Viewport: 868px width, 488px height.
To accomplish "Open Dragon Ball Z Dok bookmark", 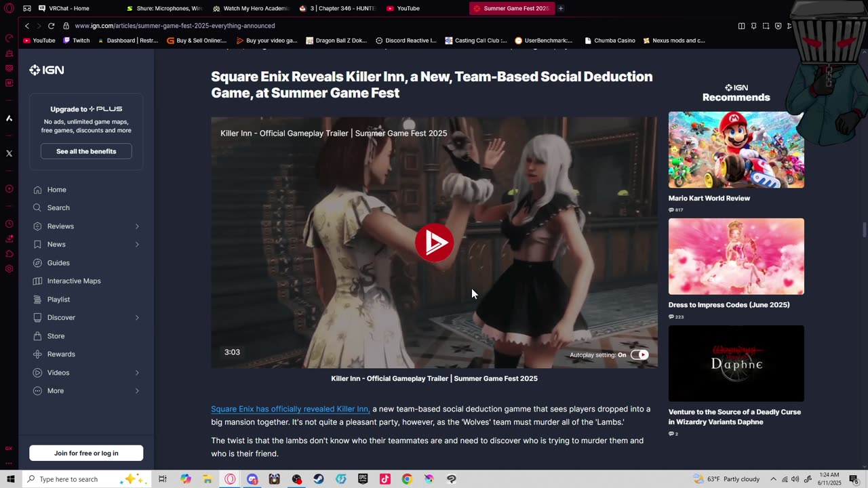I will pos(336,41).
